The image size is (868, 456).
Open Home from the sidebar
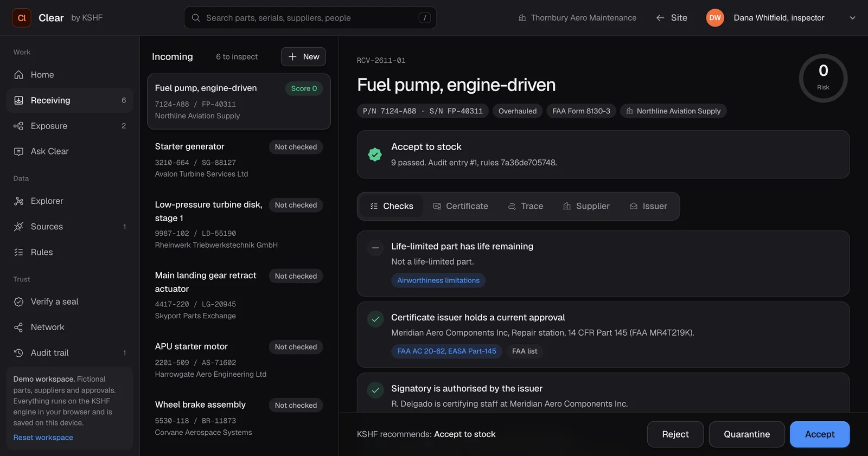pos(69,75)
